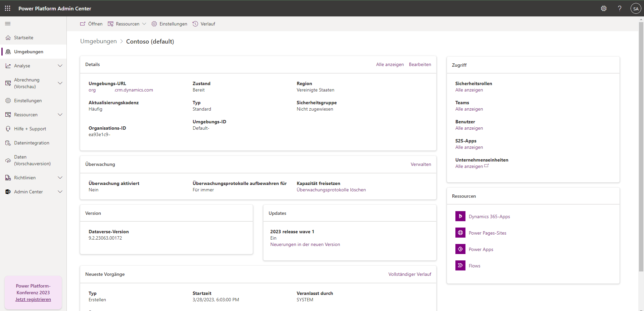
Task: Click Bearbeiten in the Details card
Action: point(420,65)
